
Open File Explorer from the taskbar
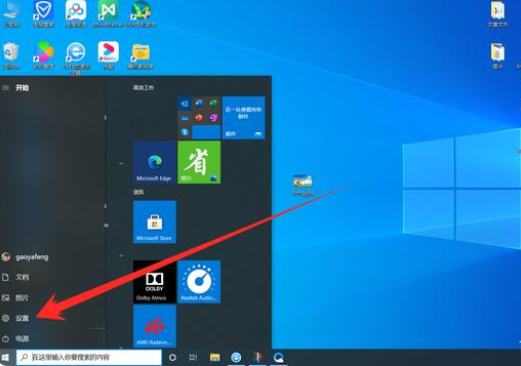point(215,358)
